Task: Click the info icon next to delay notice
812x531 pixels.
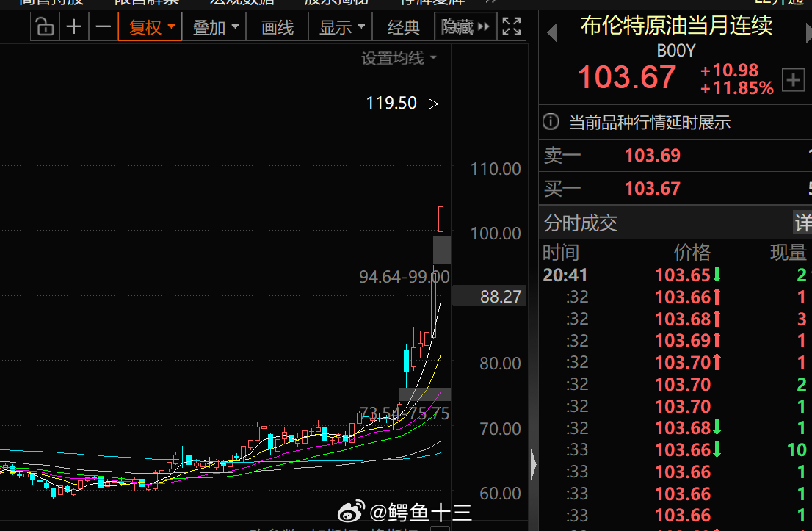Action: 551,121
